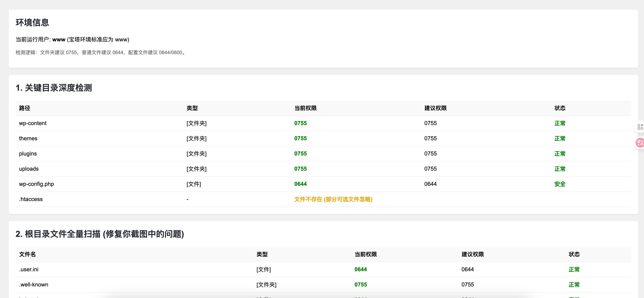The height and width of the screenshot is (298, 644).
Task: Click orange file-not-found warning text
Action: (x=333, y=199)
